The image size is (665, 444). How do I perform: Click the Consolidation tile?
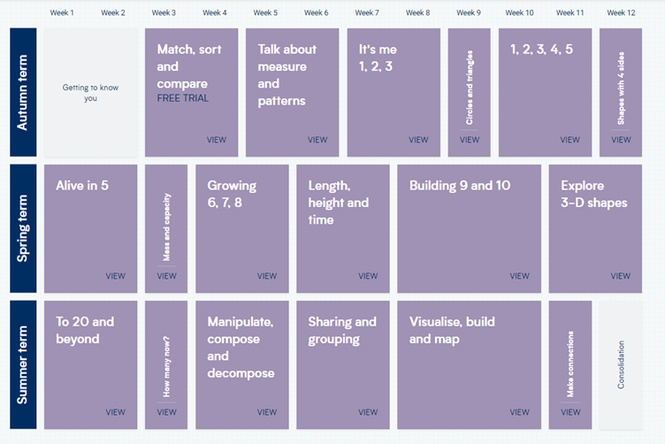(620, 365)
